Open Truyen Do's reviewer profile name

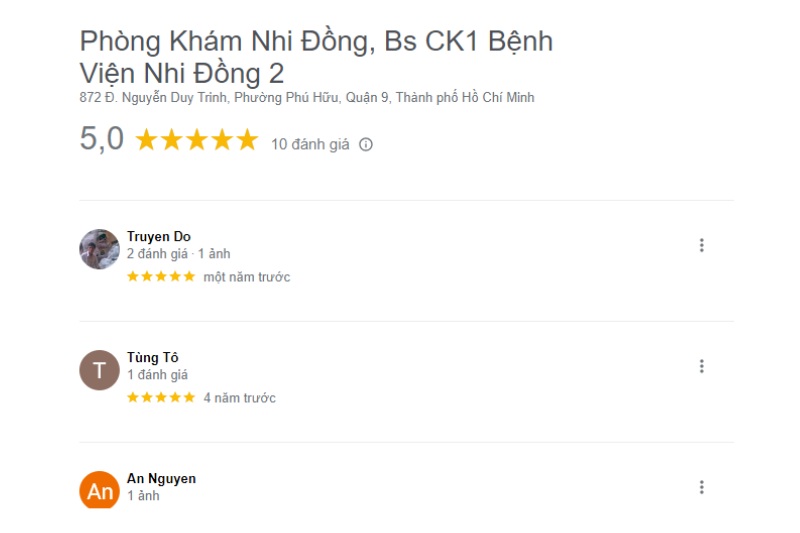(x=158, y=237)
